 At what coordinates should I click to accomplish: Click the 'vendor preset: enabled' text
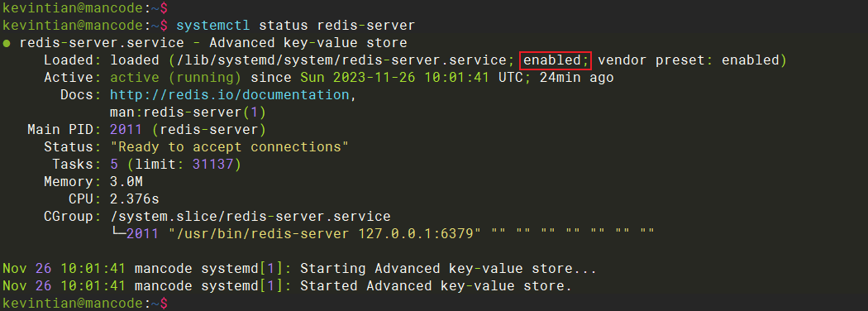688,60
